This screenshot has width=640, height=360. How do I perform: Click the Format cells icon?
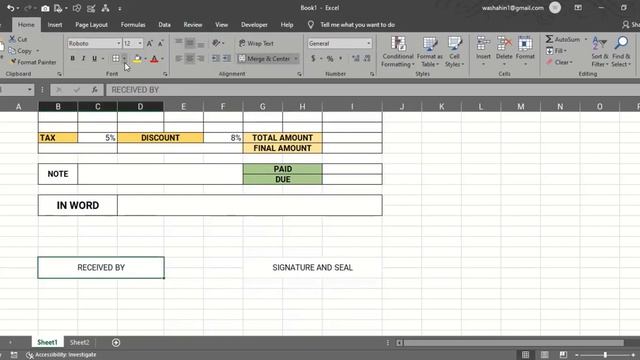(x=525, y=44)
